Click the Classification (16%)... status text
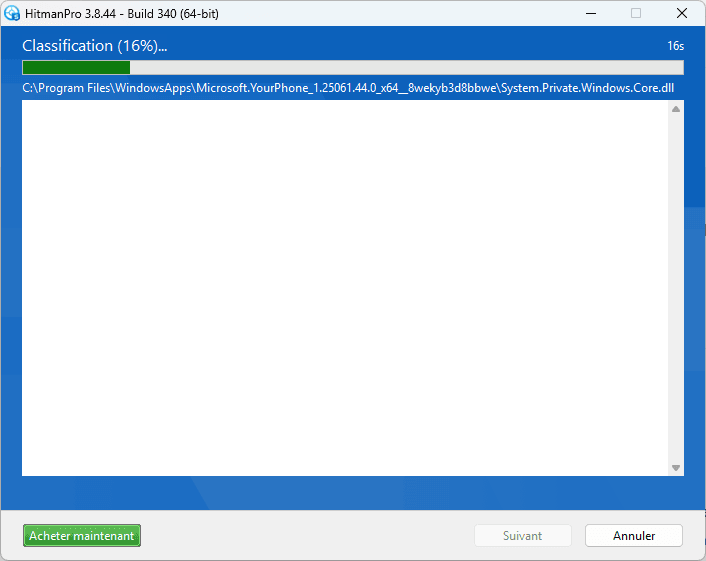706x561 pixels. (95, 46)
